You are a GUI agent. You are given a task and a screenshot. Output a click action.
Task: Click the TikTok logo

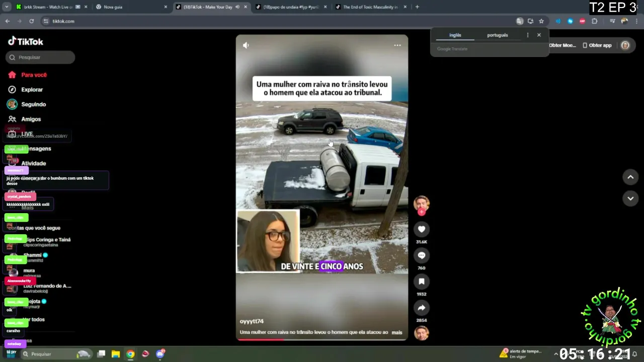(26, 41)
